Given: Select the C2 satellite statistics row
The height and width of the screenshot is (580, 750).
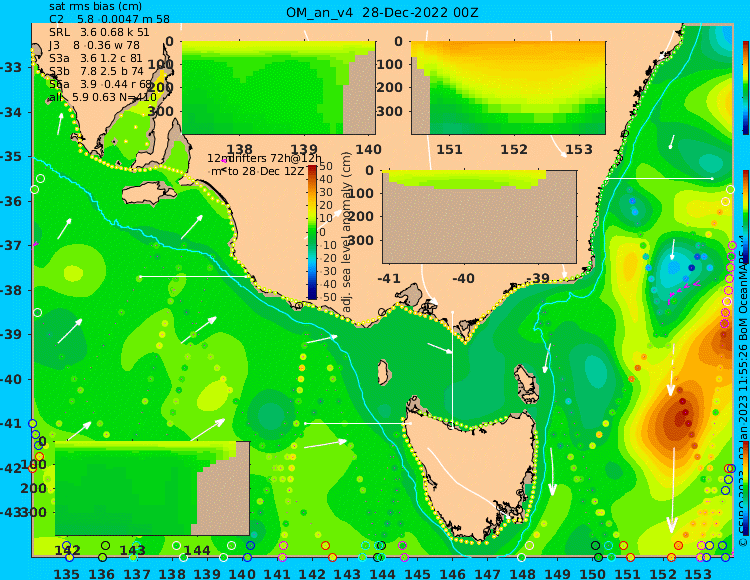Looking at the screenshot, I should 109,19.
